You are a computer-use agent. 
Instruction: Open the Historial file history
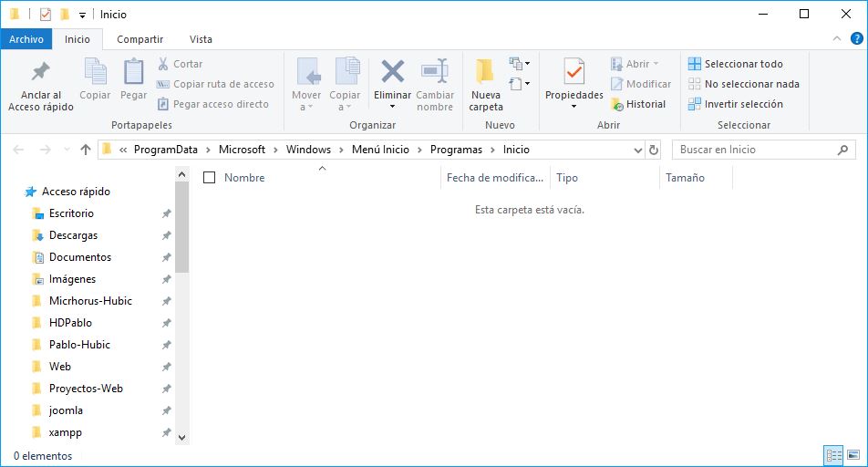coord(638,104)
